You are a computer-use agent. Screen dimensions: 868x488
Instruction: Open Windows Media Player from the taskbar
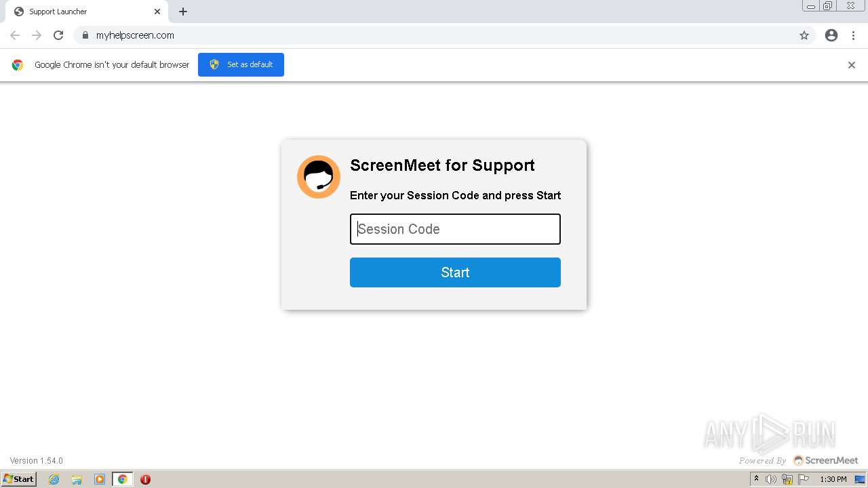(100, 479)
